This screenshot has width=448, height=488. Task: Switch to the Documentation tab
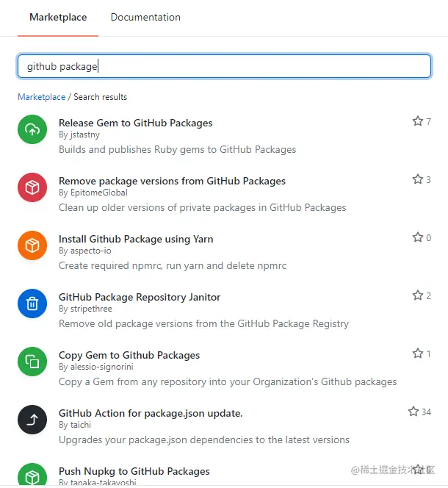click(145, 17)
